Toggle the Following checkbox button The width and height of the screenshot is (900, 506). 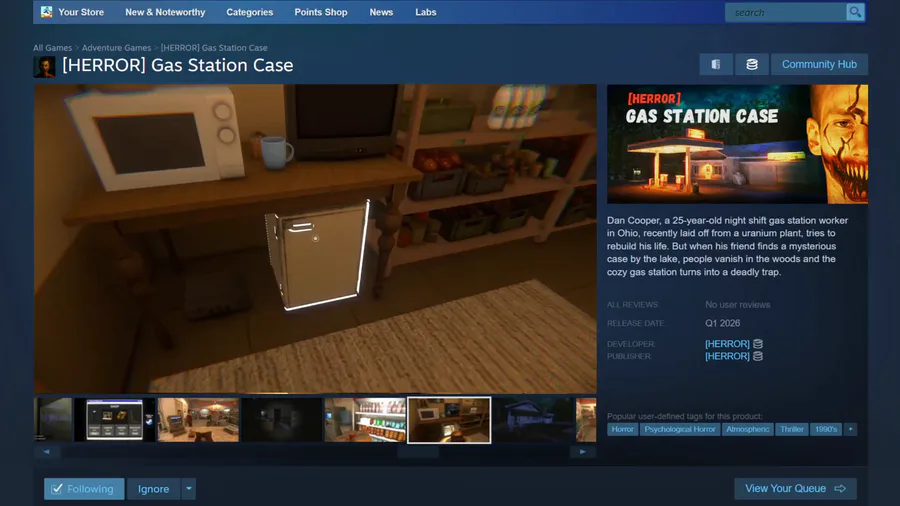tap(84, 489)
